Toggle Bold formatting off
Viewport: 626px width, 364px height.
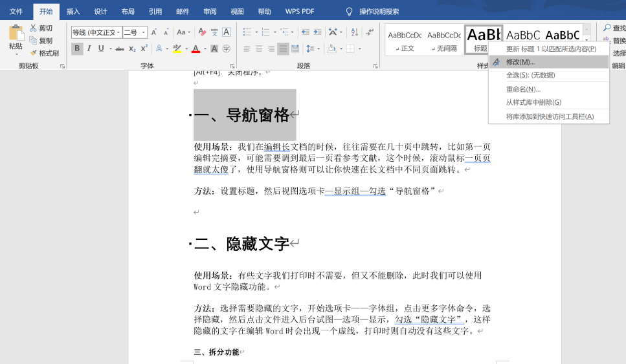(x=77, y=48)
